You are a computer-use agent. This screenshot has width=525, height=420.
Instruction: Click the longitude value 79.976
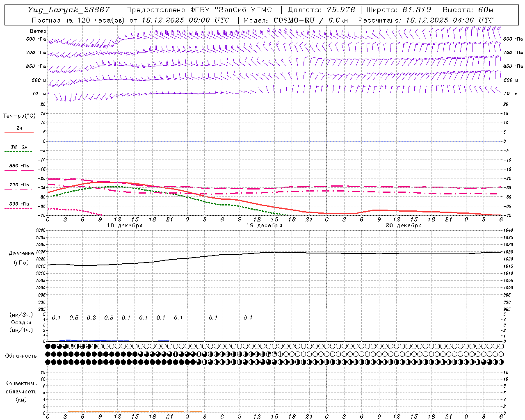340,10
